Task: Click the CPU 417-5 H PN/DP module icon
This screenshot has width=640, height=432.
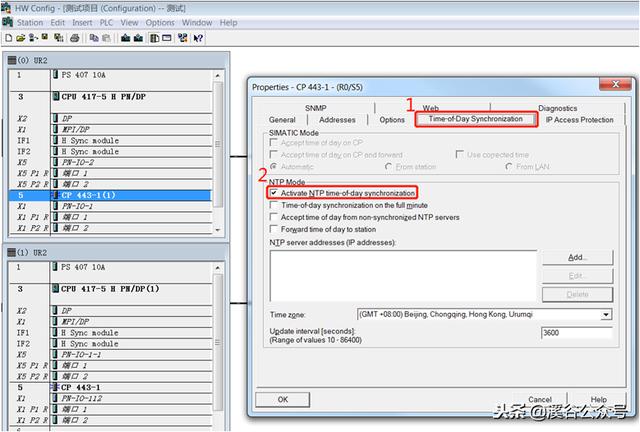Action: [x=56, y=97]
